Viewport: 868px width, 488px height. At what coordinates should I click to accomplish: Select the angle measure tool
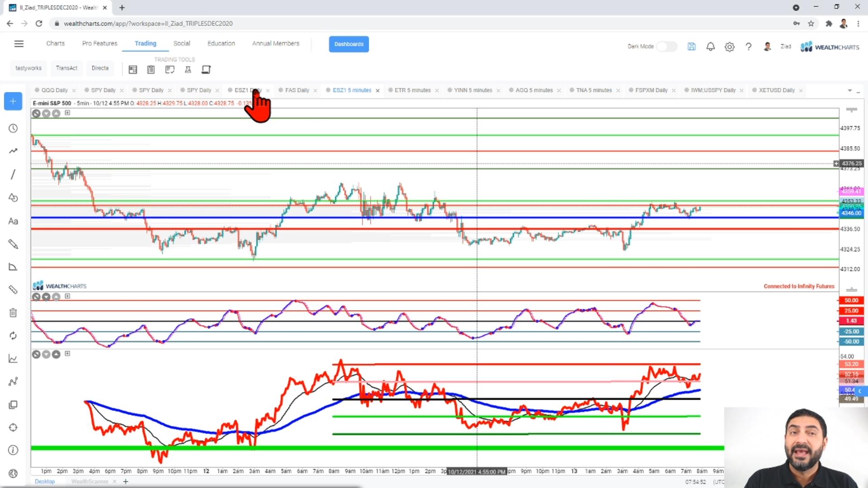(x=13, y=267)
